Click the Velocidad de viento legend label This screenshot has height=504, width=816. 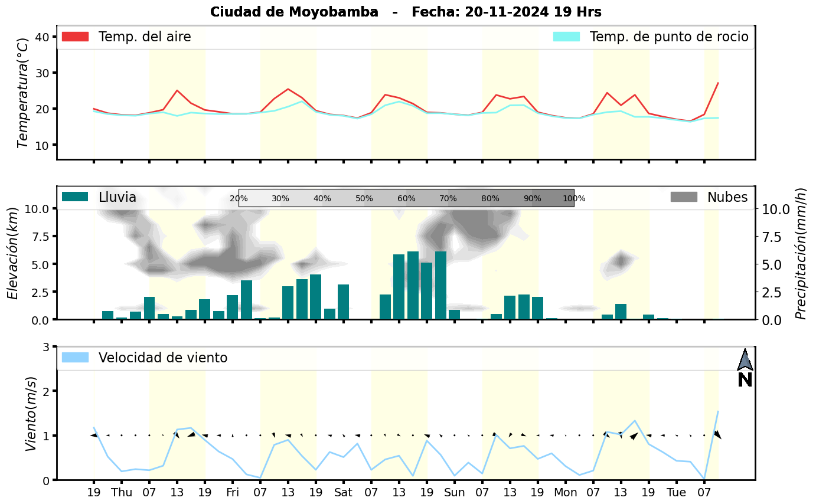point(163,358)
